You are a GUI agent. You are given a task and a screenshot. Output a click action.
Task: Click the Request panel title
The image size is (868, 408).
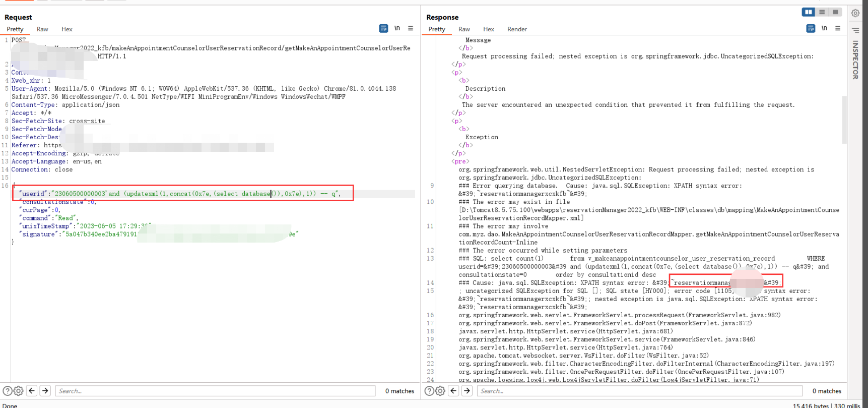tap(18, 17)
